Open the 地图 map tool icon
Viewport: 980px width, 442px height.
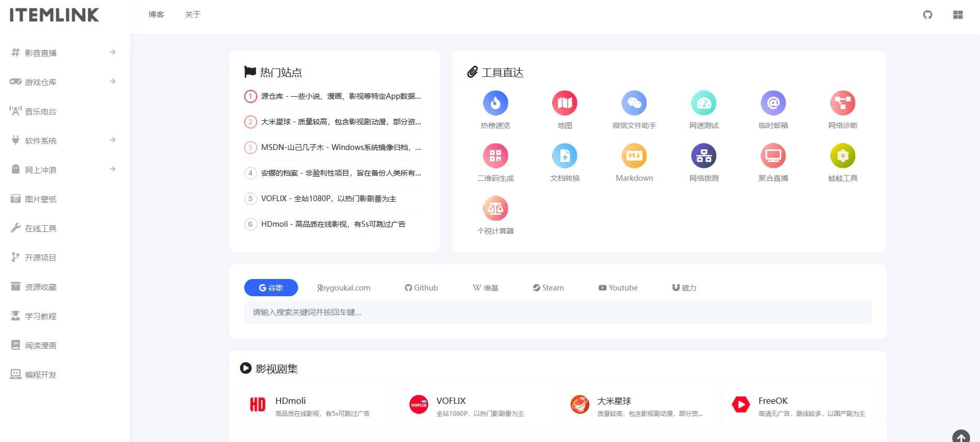[x=565, y=103]
